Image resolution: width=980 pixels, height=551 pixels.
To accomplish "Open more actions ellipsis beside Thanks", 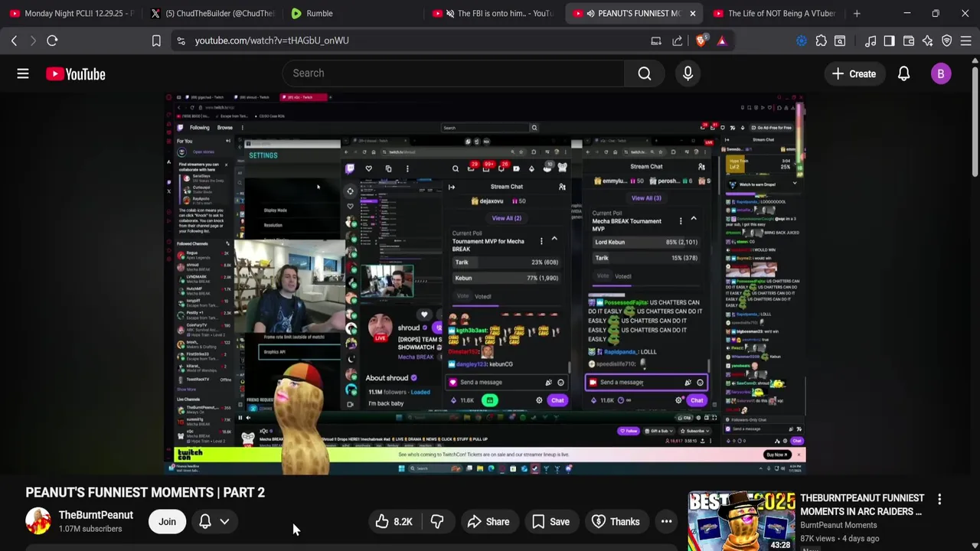I will coord(666,522).
